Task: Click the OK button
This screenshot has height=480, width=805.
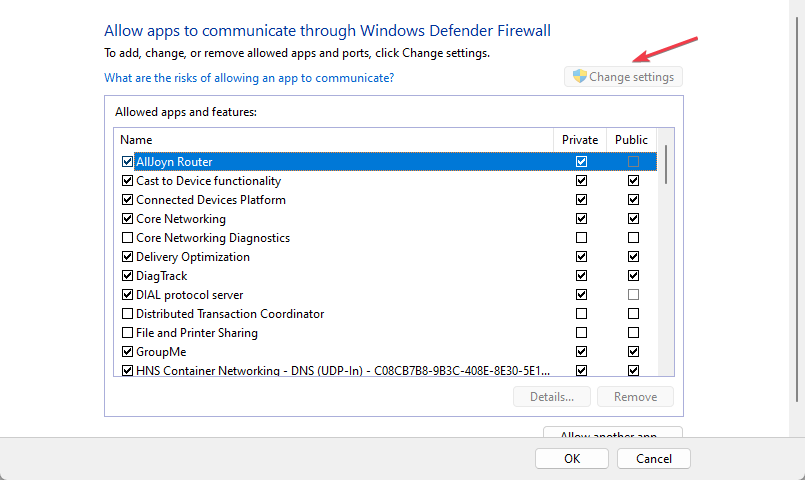Action: pyautogui.click(x=571, y=459)
